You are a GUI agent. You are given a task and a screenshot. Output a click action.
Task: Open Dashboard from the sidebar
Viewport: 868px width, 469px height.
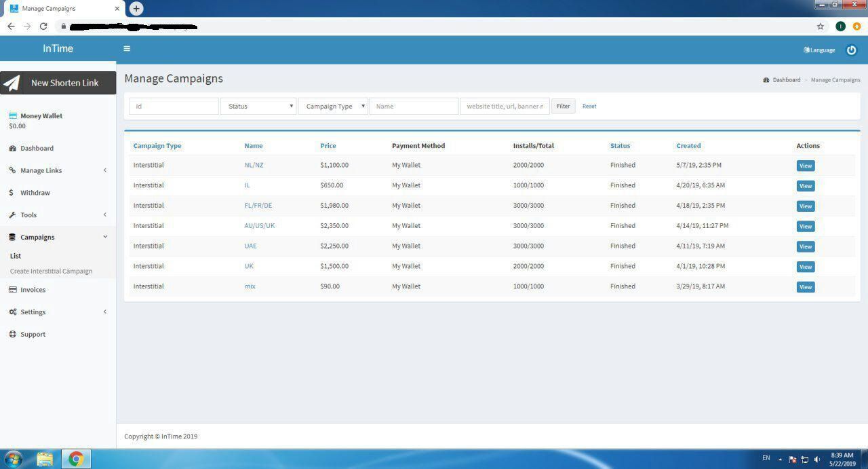(37, 149)
